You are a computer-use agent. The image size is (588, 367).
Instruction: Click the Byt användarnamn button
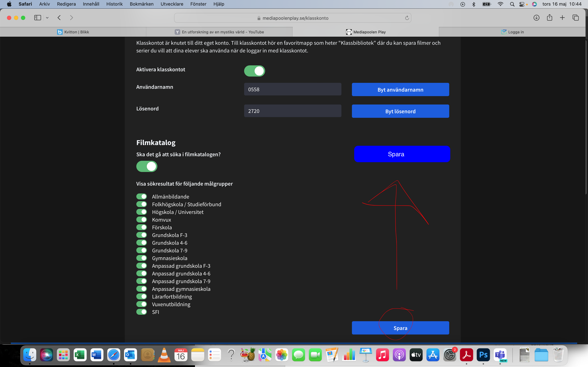tap(400, 89)
